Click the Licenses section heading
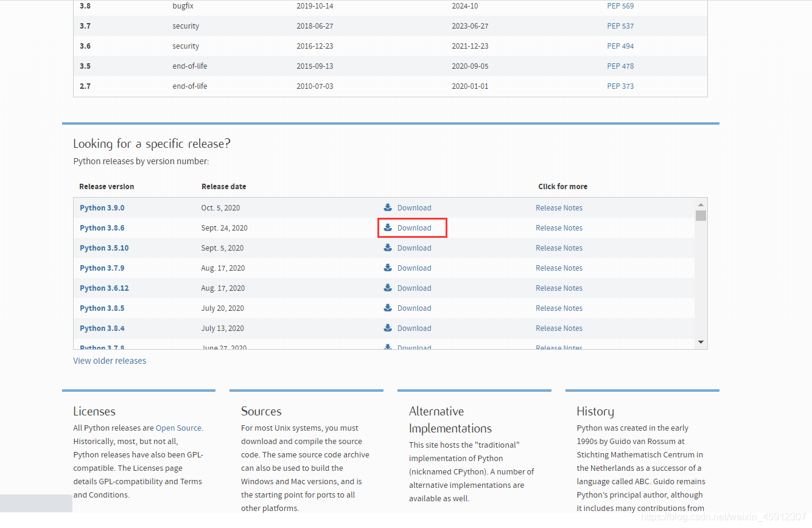812x528 pixels. coord(94,411)
